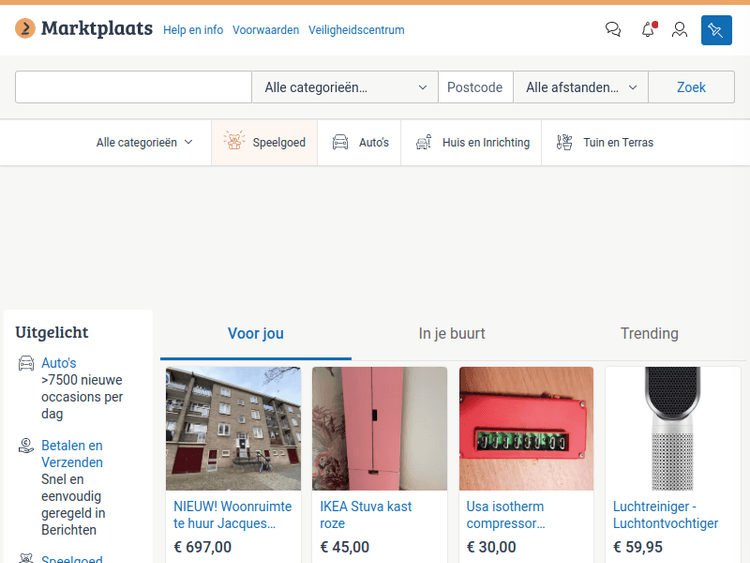Screen dimensions: 750x563
Task: Click the Marktplaats logo icon
Action: (x=25, y=29)
